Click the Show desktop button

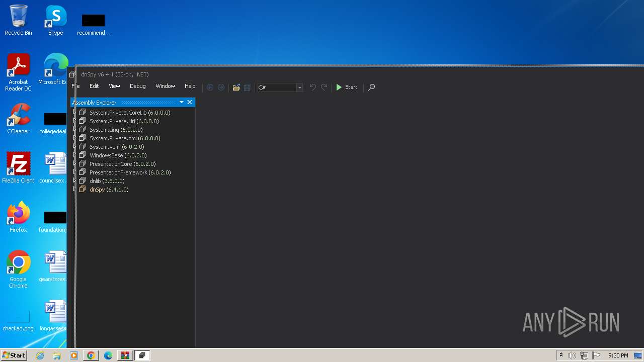[x=639, y=355]
